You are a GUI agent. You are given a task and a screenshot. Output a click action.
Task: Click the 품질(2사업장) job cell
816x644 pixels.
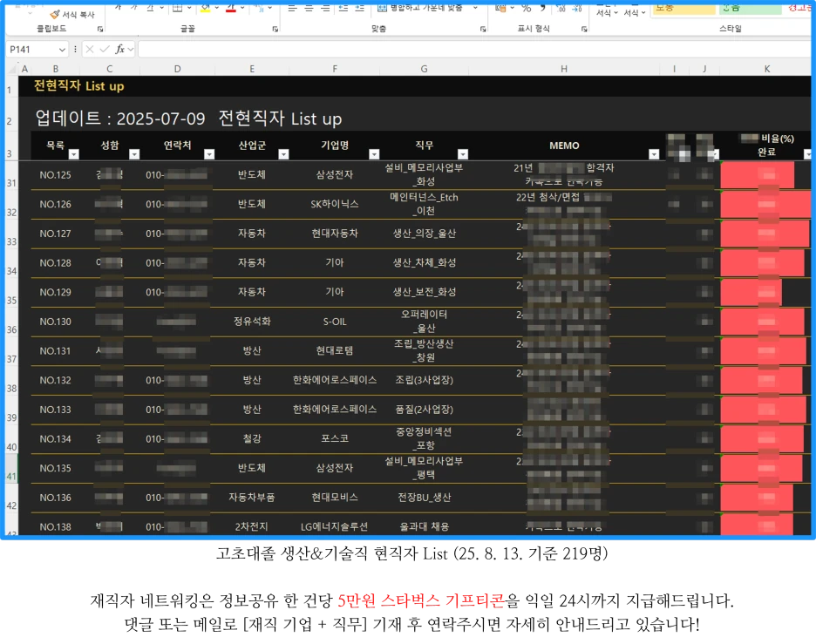click(x=425, y=410)
